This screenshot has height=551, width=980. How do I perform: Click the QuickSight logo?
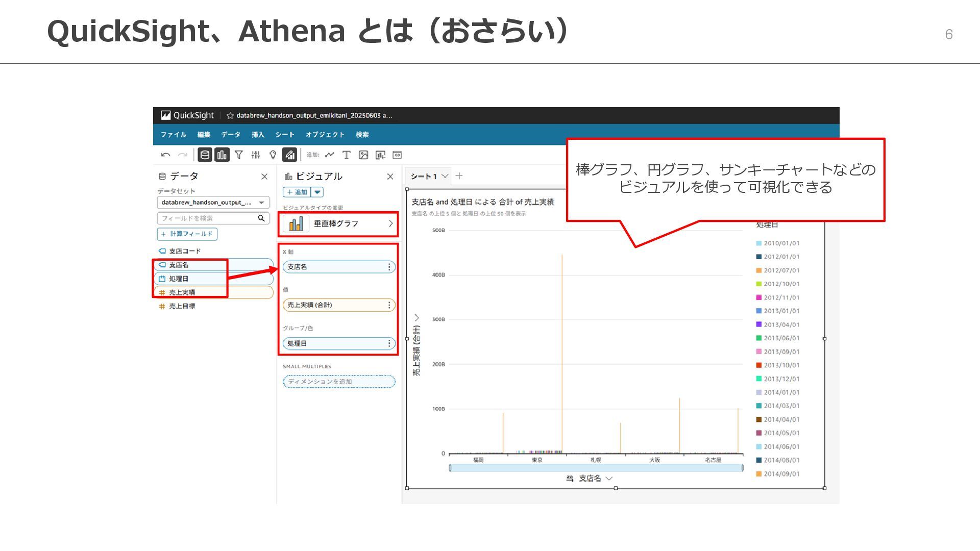(187, 115)
